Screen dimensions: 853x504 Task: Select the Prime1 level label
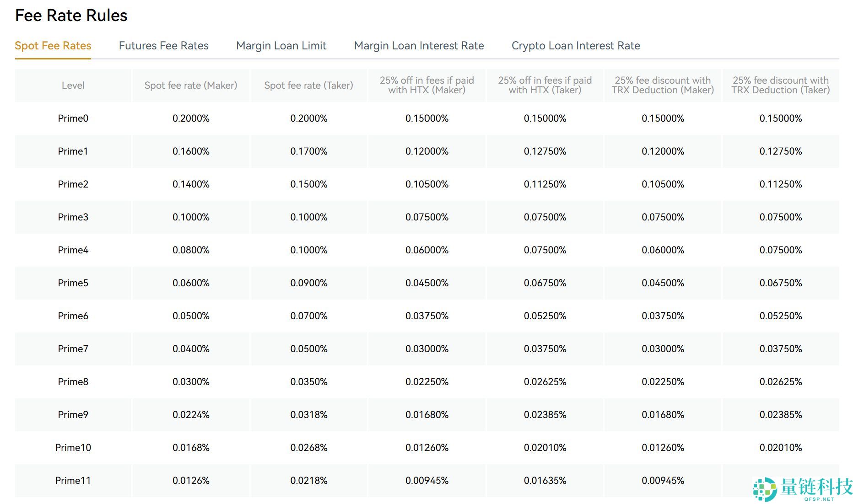pos(73,151)
